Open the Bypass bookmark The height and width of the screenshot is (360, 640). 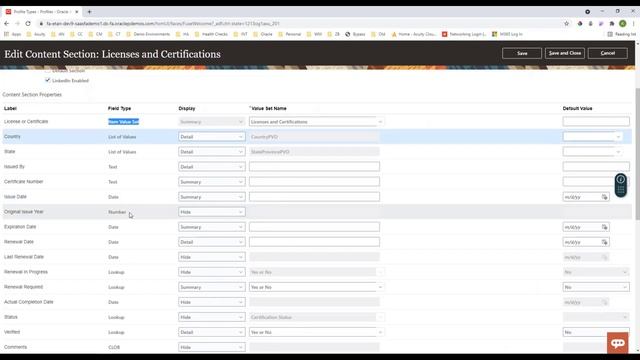click(355, 34)
